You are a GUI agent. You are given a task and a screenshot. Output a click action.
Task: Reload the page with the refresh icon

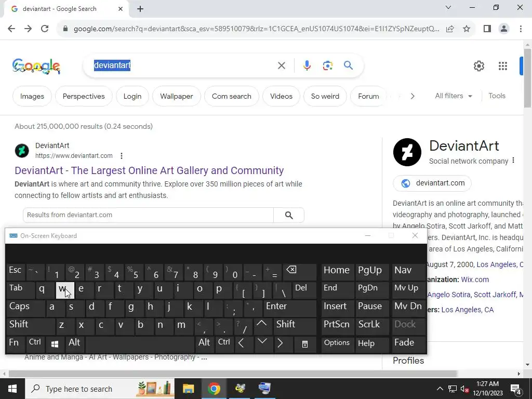tap(45, 29)
